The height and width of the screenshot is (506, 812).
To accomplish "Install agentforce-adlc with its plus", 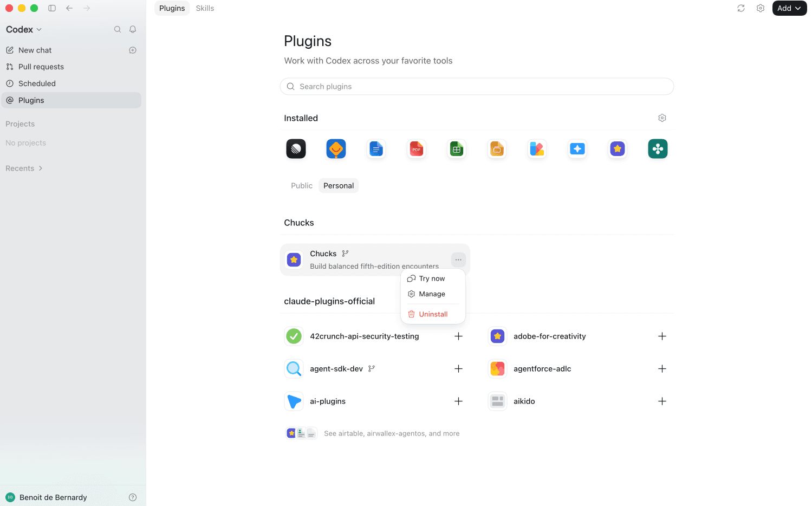I will coord(662,369).
